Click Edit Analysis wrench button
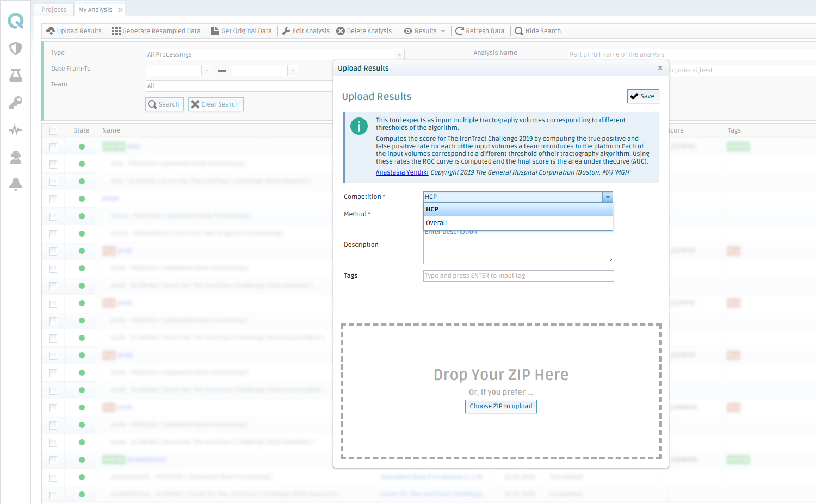 [x=306, y=31]
